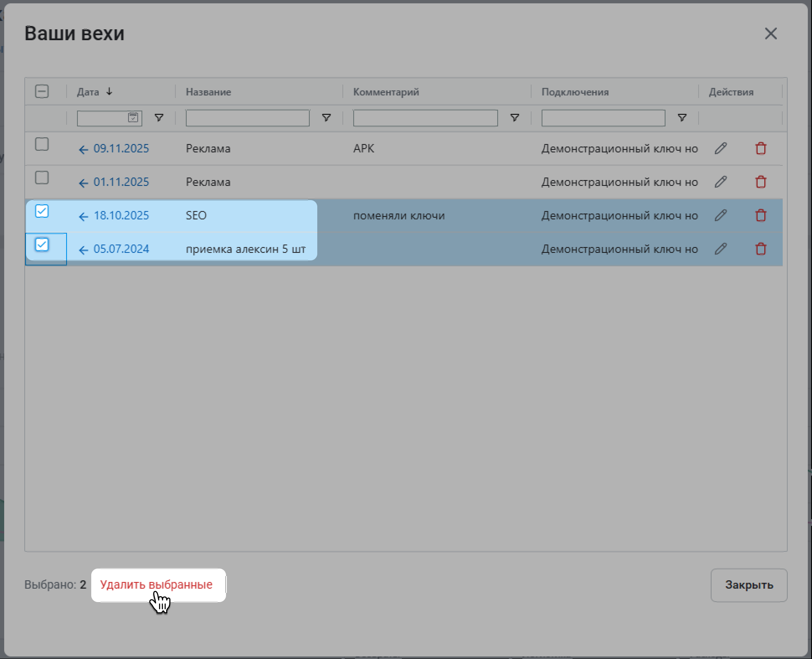The image size is (812, 659).
Task: Edit the 09.11.2025 Реклама milestone
Action: coord(720,148)
